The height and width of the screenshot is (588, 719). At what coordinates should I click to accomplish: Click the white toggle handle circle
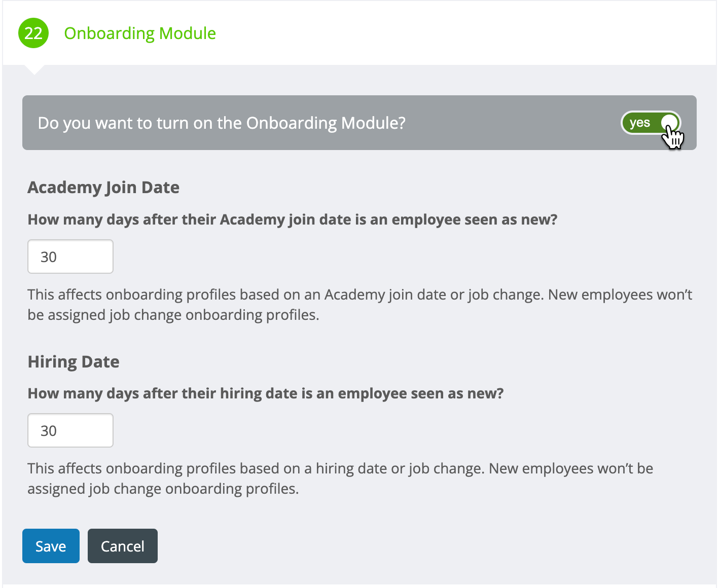pos(668,122)
